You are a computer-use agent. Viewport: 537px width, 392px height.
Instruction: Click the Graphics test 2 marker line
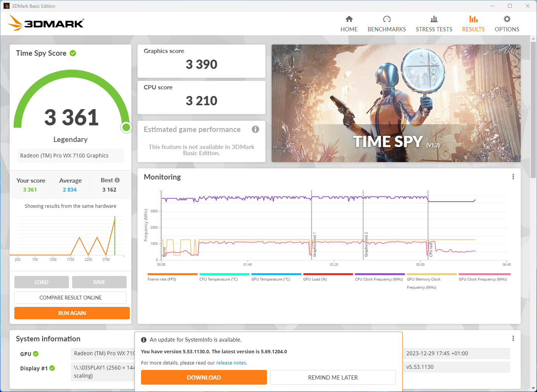[x=363, y=224]
